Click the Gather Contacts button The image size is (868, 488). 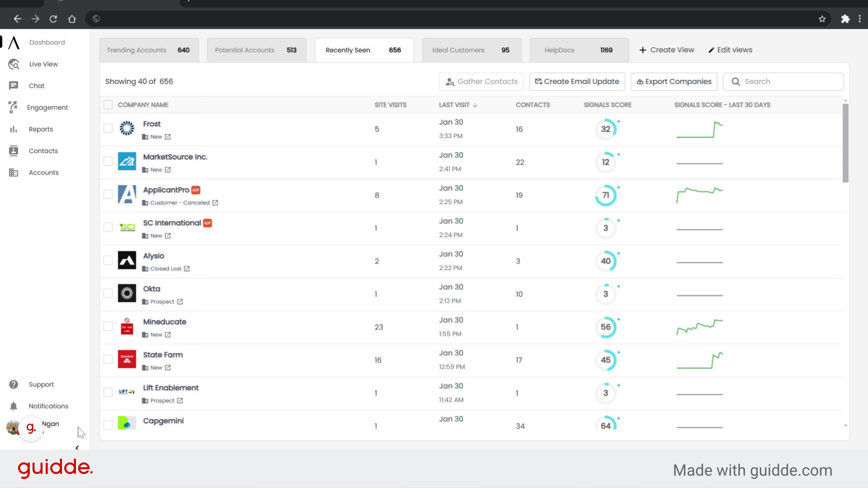(481, 82)
